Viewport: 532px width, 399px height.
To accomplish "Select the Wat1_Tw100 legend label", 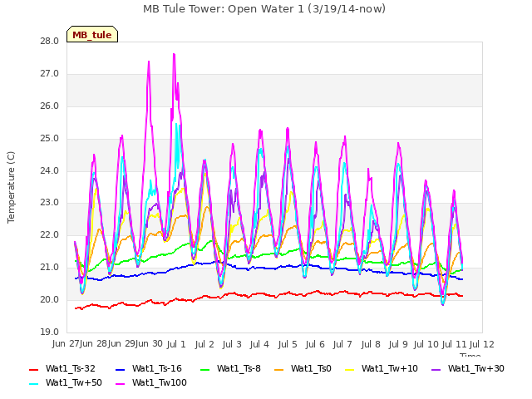I will click(159, 382).
